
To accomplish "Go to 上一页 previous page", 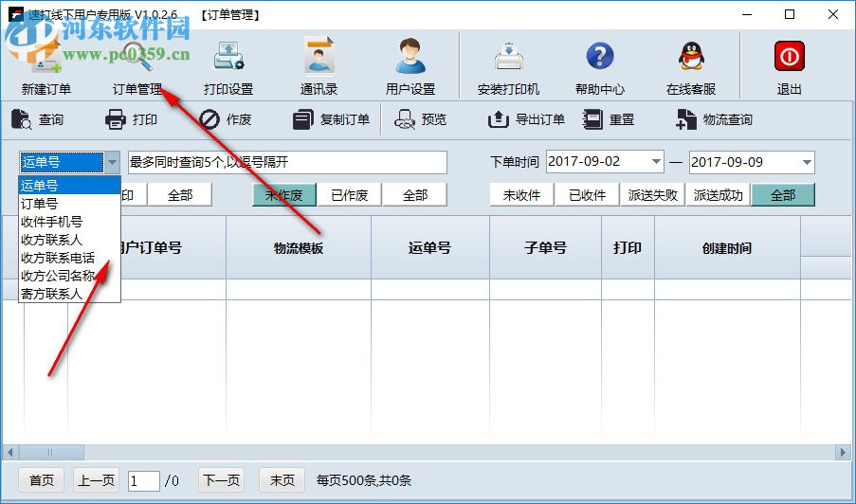I will pyautogui.click(x=96, y=480).
